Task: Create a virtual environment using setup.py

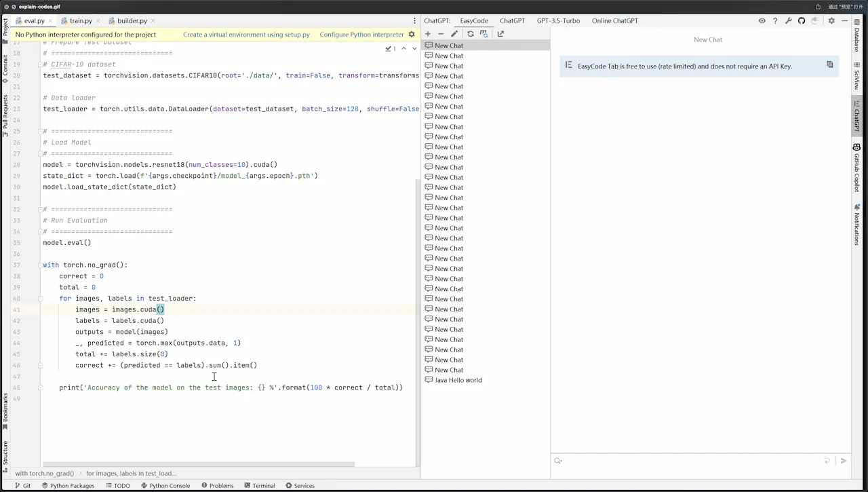Action: click(x=246, y=35)
